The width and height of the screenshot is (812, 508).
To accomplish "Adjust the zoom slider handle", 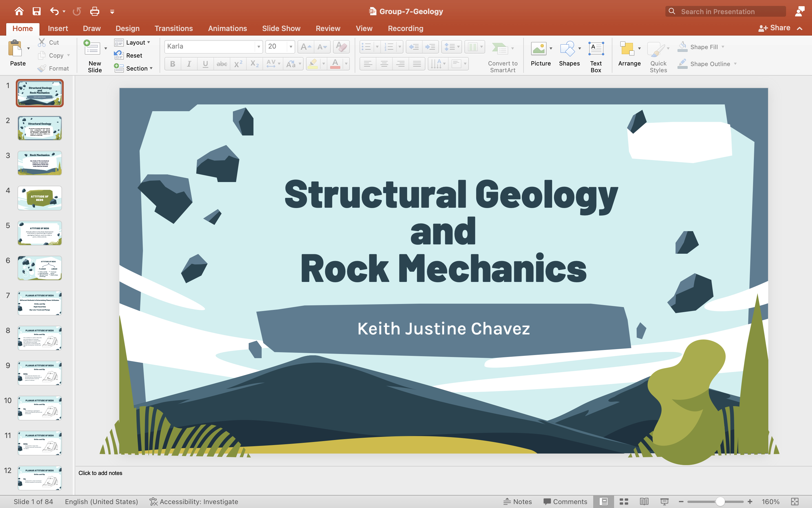I will [720, 501].
